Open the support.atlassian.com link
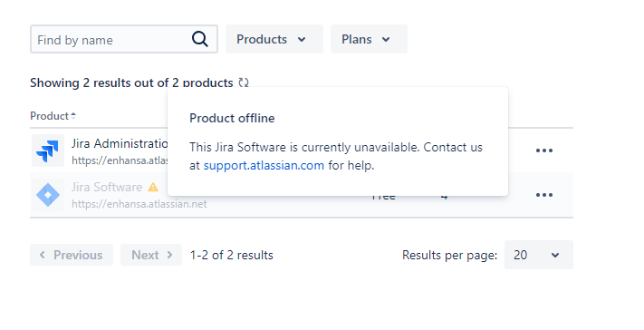 coord(264,165)
